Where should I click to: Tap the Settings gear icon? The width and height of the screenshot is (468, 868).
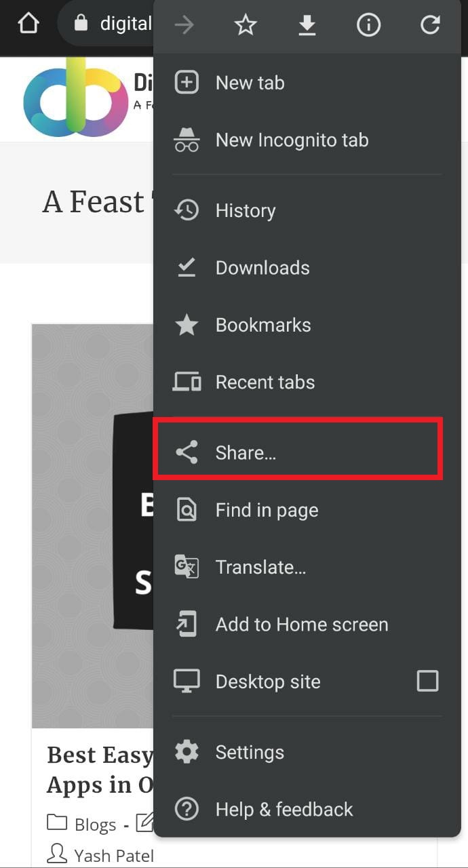(x=187, y=751)
